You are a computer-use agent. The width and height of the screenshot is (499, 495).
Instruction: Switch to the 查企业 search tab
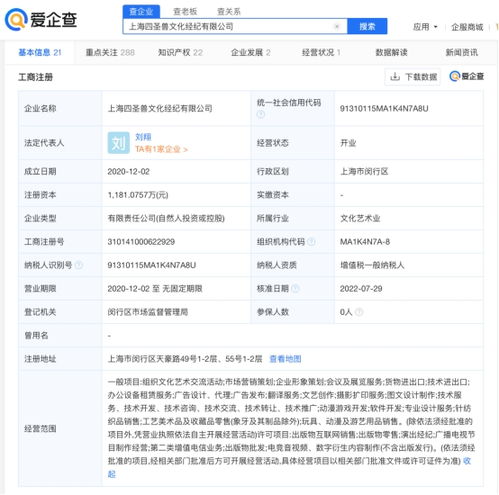click(x=141, y=12)
